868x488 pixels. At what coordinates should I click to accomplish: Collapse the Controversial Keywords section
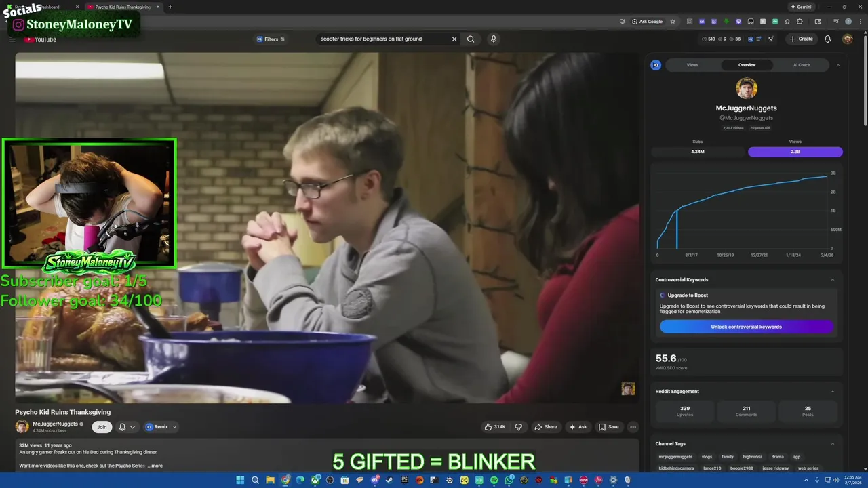tap(833, 279)
